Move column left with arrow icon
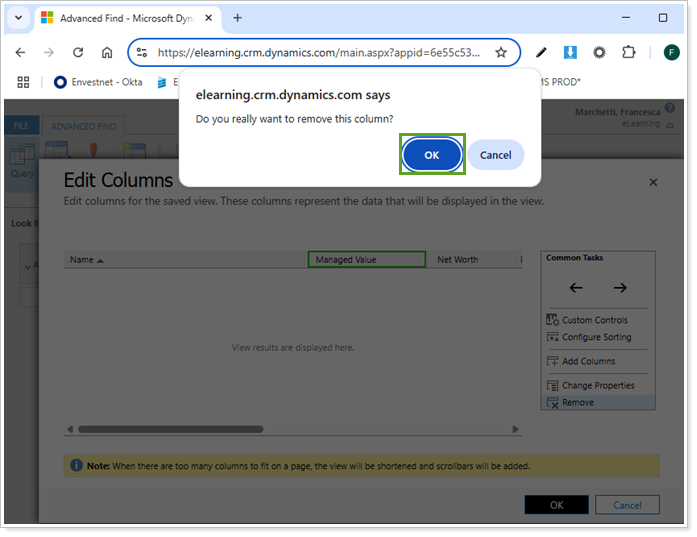 [x=576, y=288]
